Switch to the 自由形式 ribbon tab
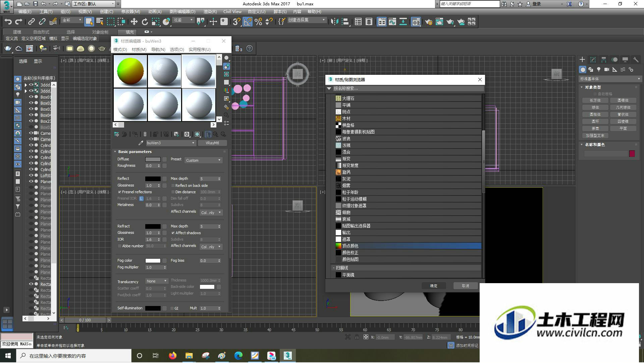The image size is (644, 363). (41, 32)
